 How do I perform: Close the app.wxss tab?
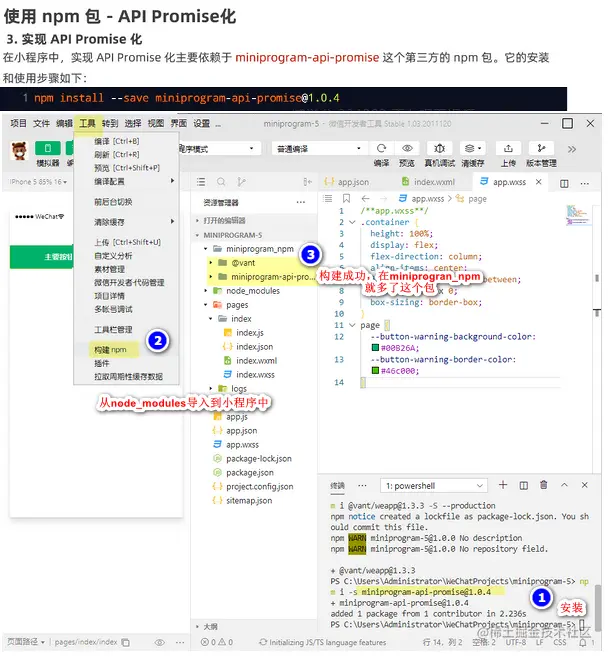coord(539,181)
